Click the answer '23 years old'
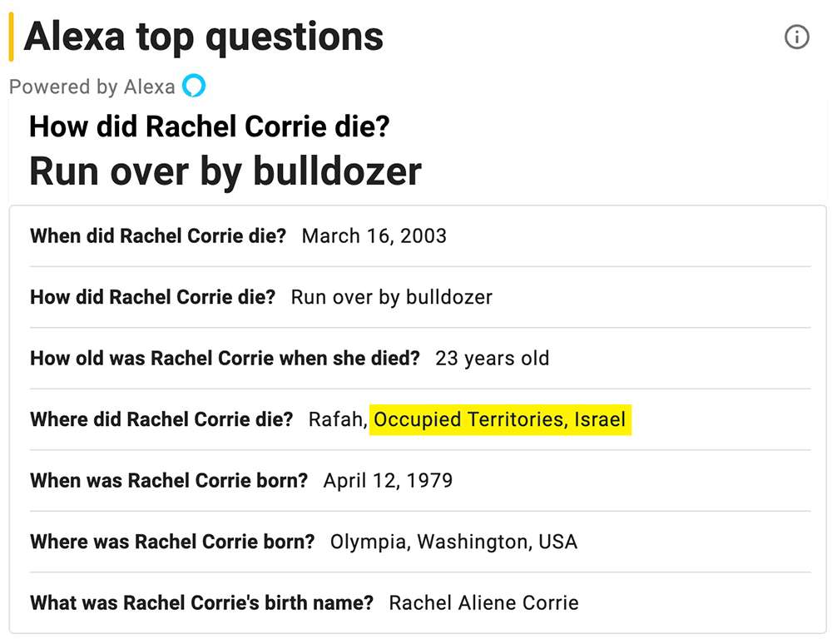832x644 pixels. 493,359
